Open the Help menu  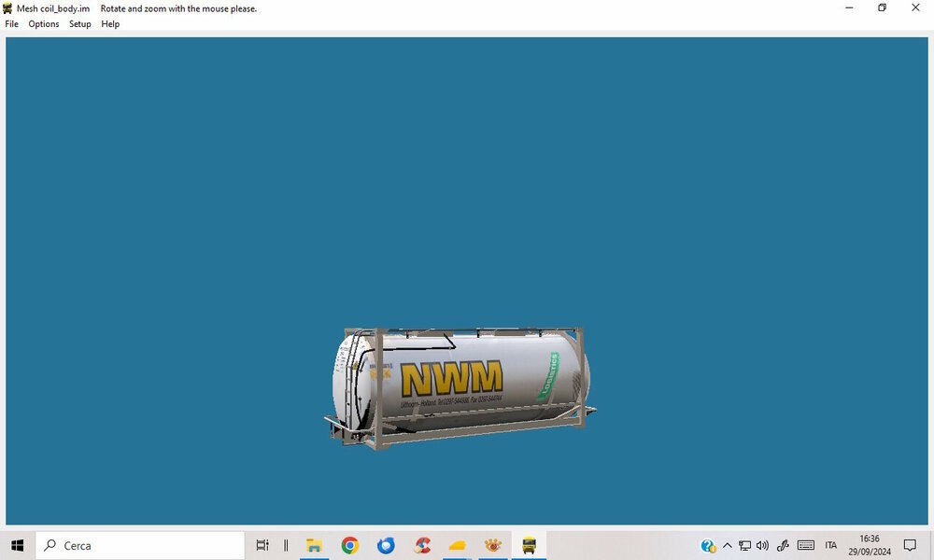(x=110, y=24)
